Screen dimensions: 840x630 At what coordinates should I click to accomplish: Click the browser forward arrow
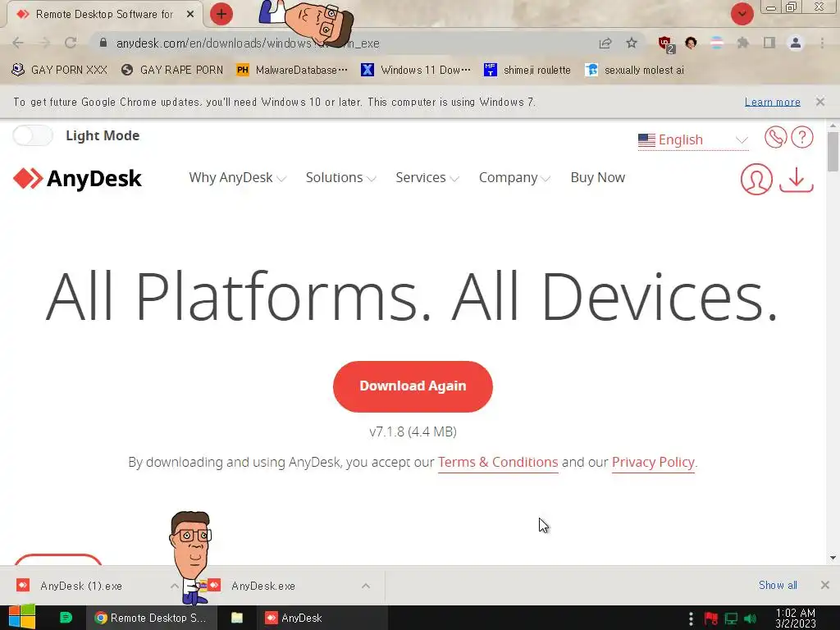click(44, 43)
